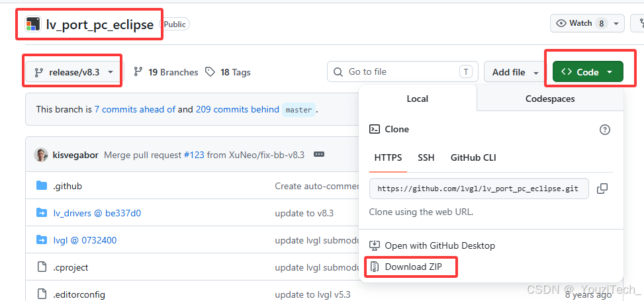Viewport: 644px width, 301px height.
Task: Switch to the Local tab
Action: tap(417, 99)
